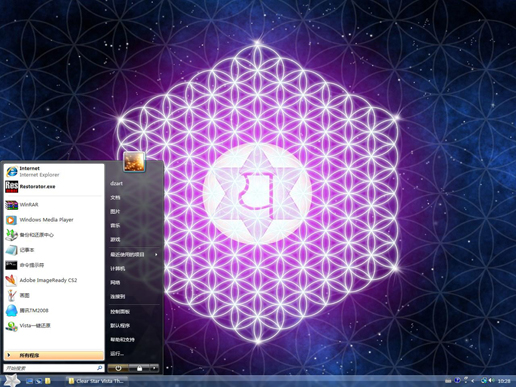This screenshot has height=387, width=516.
Task: Launch Vista一键还原 restore tool
Action: click(x=54, y=326)
